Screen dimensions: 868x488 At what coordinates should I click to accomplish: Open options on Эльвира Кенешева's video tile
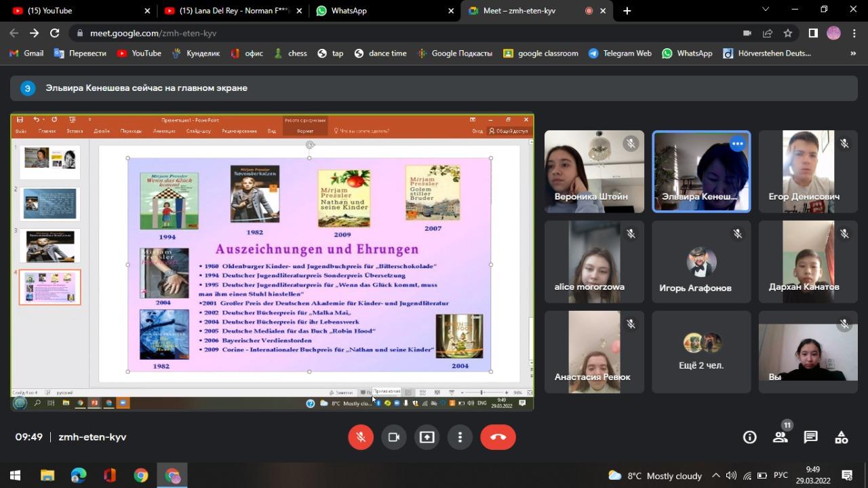click(737, 144)
